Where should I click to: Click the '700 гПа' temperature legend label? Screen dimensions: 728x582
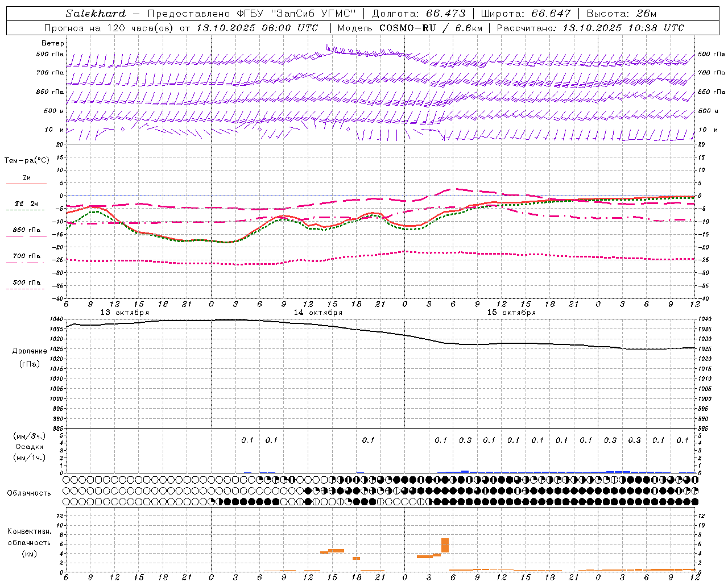[x=27, y=256]
